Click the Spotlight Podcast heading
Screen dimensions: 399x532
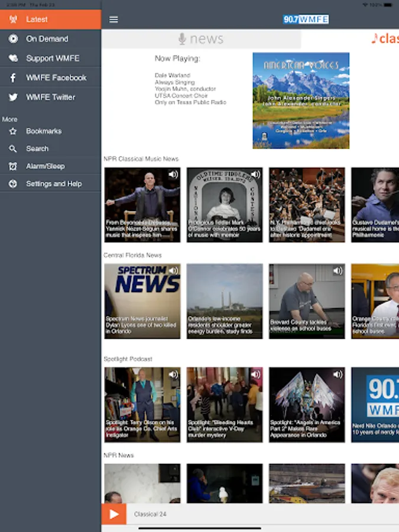(x=128, y=359)
